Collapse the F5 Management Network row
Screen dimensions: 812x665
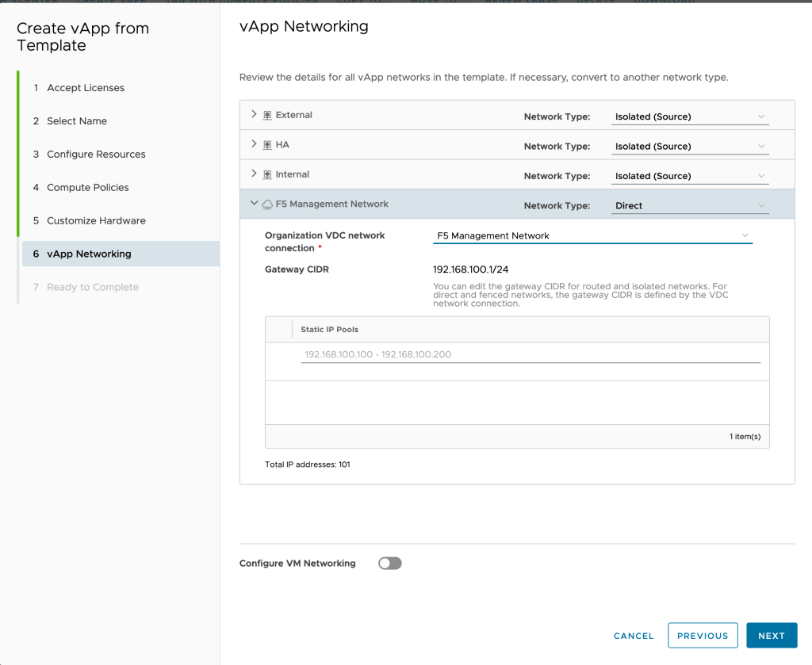254,204
